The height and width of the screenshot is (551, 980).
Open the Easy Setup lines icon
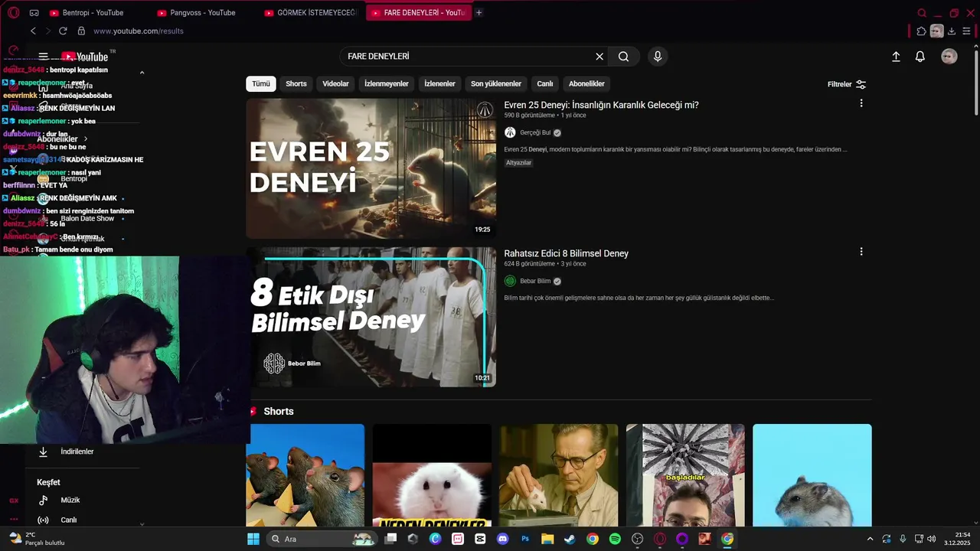point(966,31)
